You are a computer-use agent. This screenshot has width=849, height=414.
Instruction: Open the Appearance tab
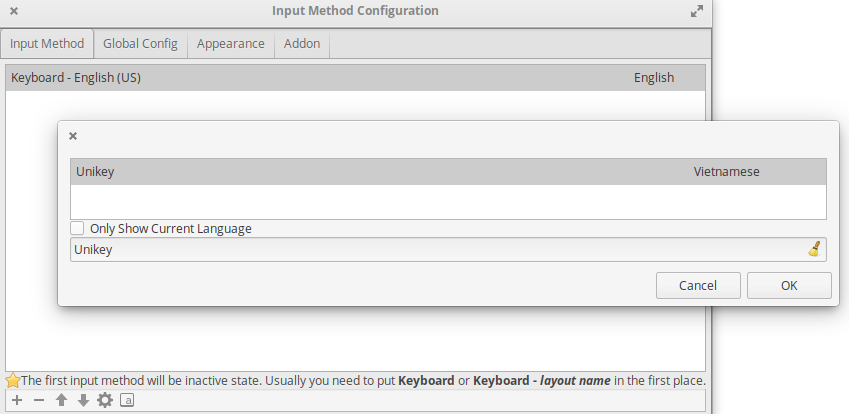click(x=230, y=44)
